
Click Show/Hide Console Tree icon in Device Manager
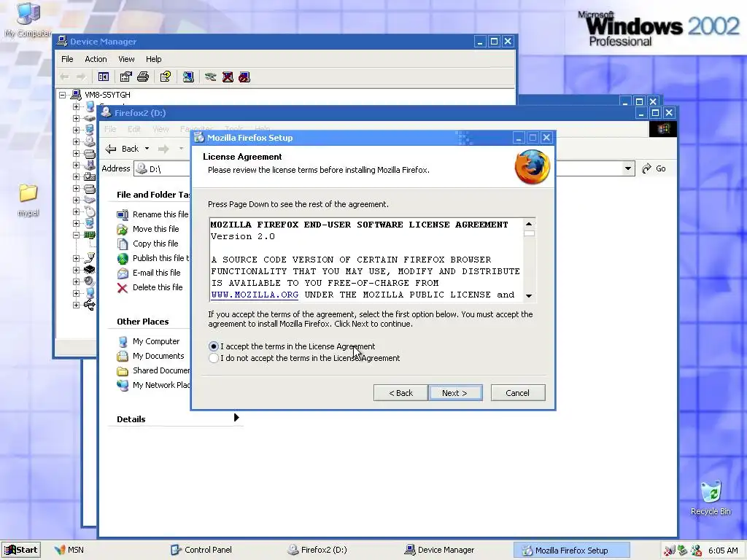[104, 77]
